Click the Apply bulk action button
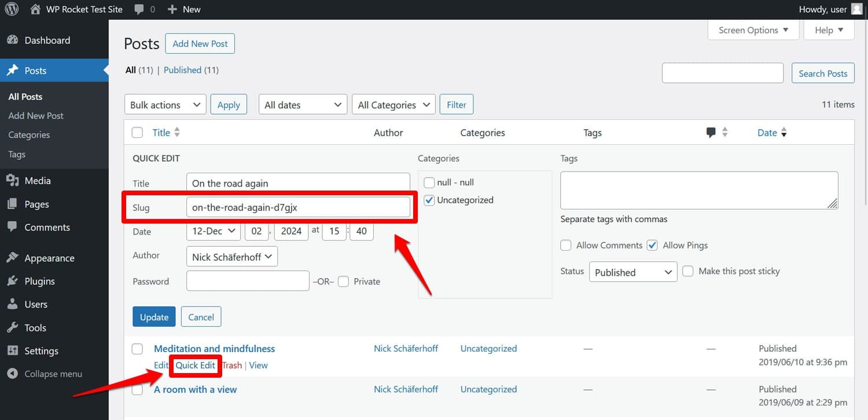This screenshot has width=868, height=420. (229, 105)
